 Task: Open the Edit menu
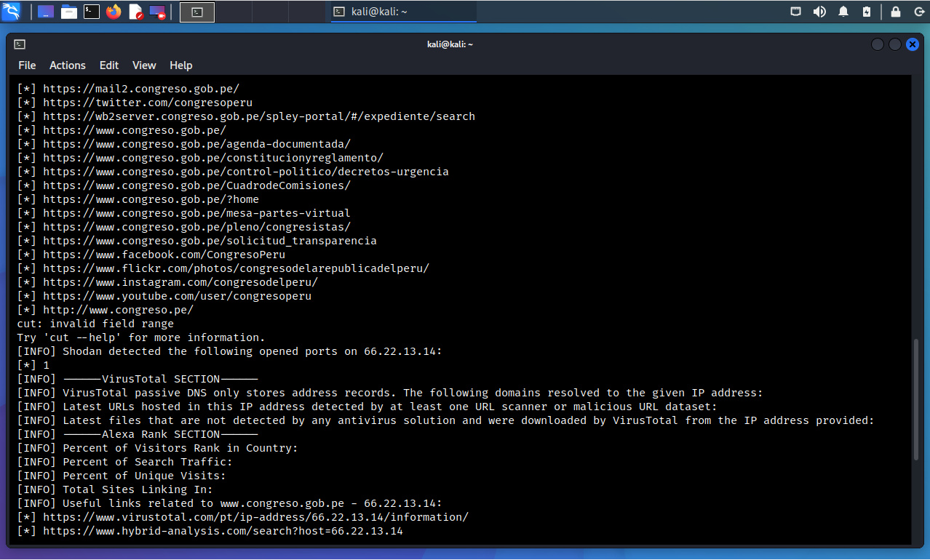click(x=109, y=65)
